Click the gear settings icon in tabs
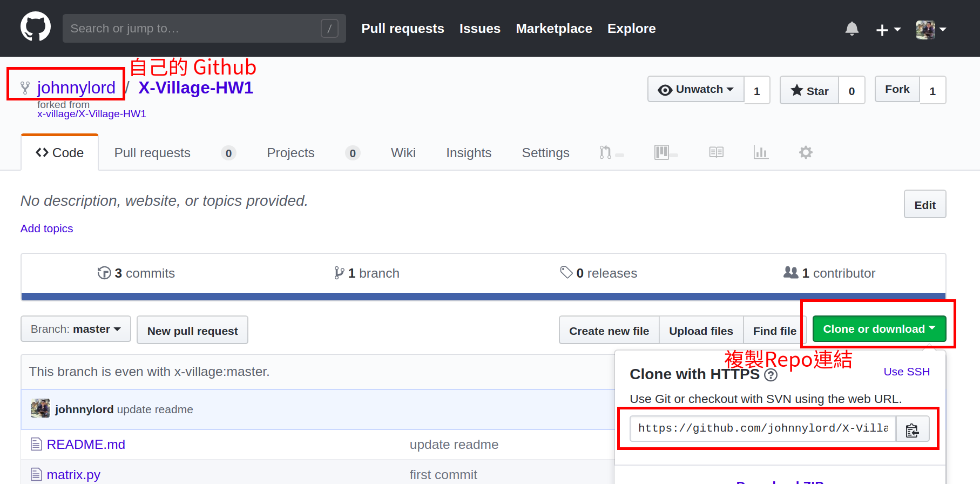 [x=806, y=152]
